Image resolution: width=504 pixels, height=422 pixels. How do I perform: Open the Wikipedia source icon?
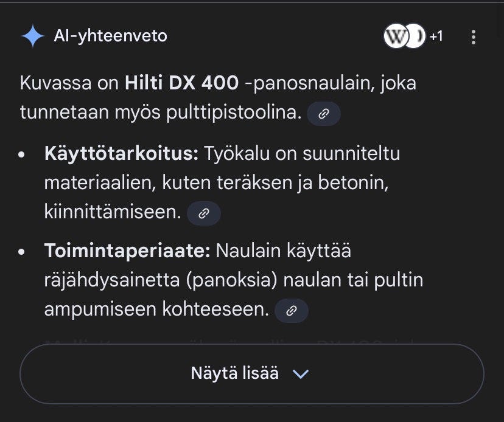(x=397, y=36)
